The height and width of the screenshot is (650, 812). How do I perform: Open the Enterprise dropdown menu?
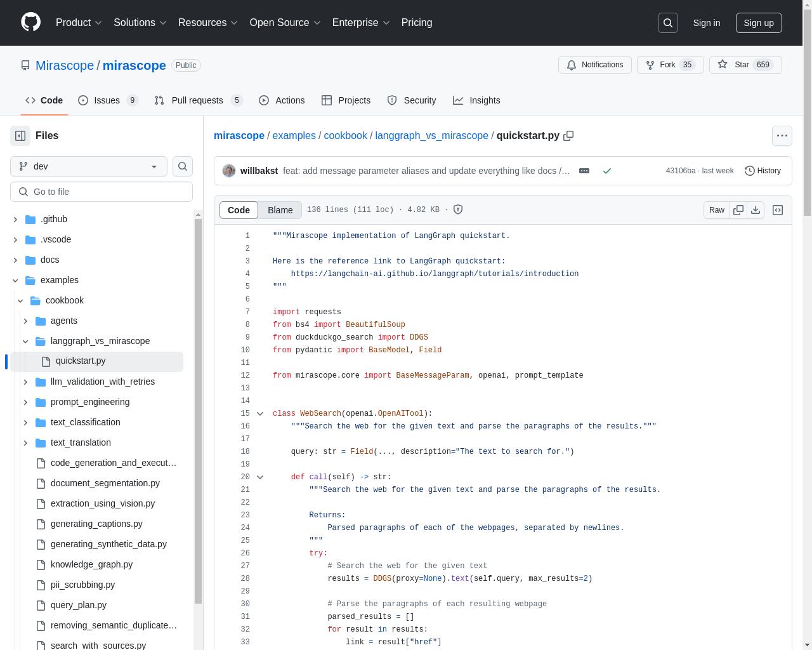click(x=361, y=23)
